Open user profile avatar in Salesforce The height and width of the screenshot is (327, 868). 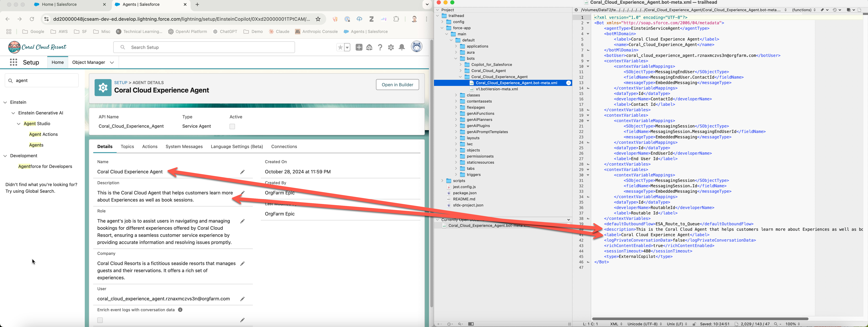coord(417,47)
